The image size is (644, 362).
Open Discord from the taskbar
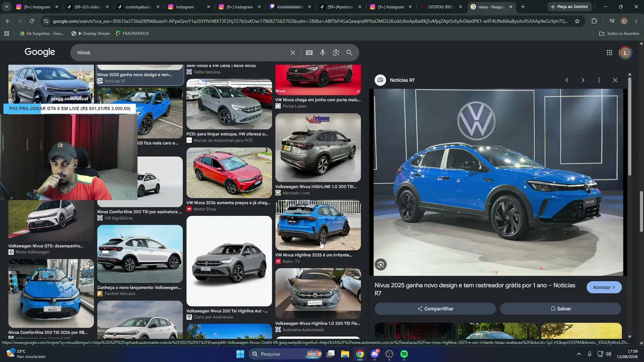pyautogui.click(x=374, y=354)
